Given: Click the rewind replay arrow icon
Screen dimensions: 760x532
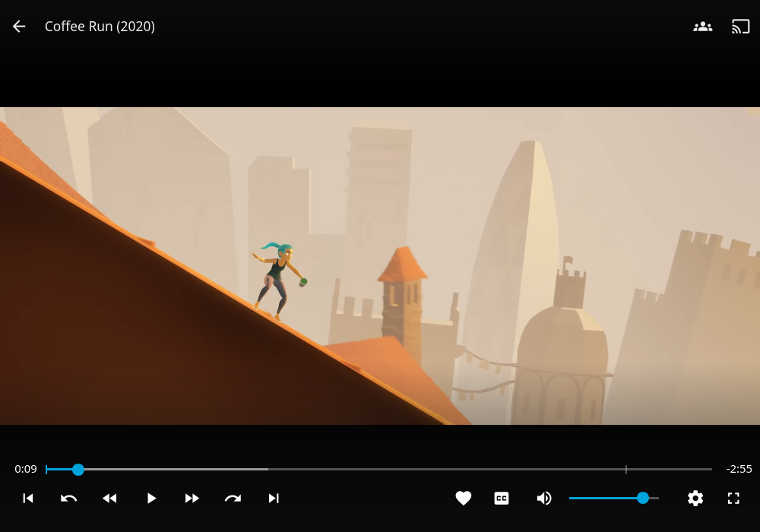Looking at the screenshot, I should [x=69, y=498].
